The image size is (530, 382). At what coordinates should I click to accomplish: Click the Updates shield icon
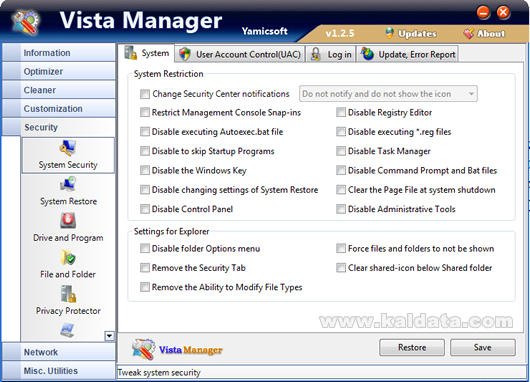point(390,33)
